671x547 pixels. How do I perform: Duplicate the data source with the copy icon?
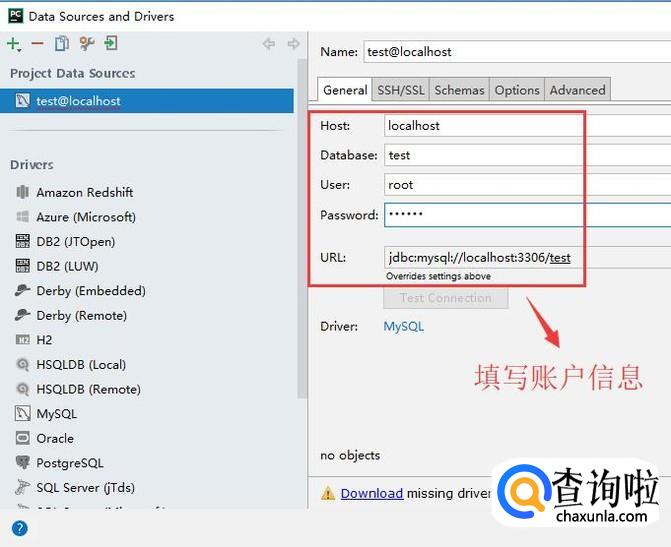tap(62, 43)
